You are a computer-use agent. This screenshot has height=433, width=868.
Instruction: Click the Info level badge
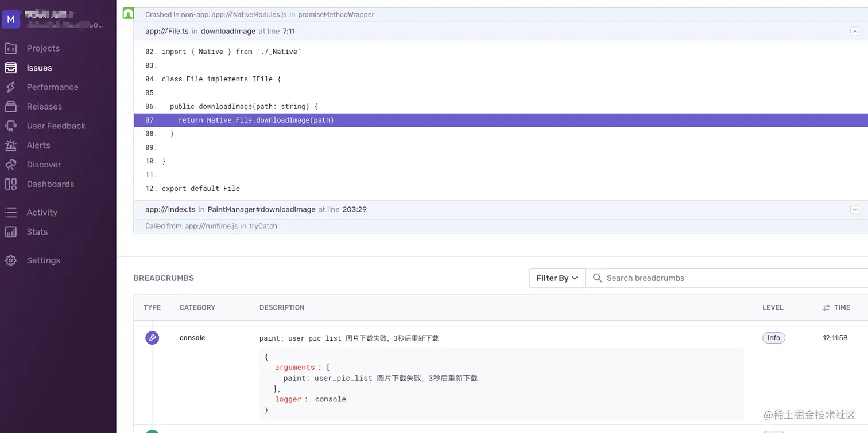click(773, 338)
